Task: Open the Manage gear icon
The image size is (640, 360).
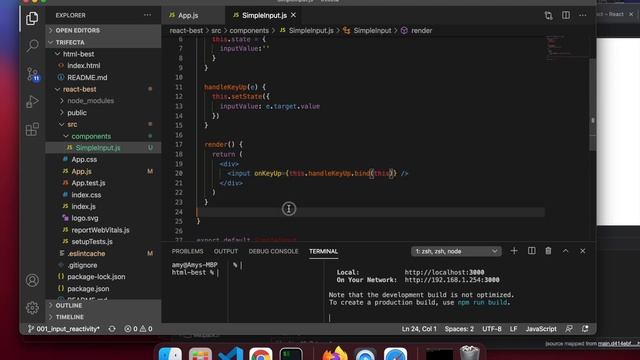Action: (32, 307)
